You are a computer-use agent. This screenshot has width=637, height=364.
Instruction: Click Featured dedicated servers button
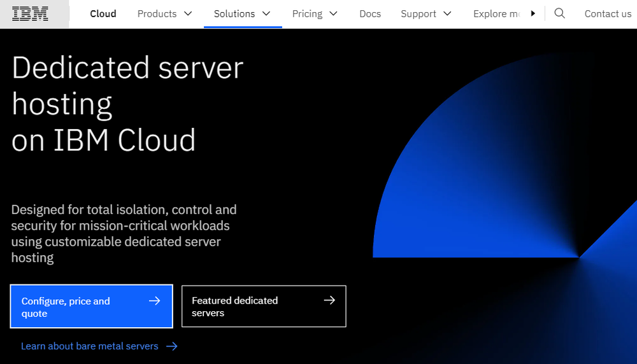(x=264, y=306)
